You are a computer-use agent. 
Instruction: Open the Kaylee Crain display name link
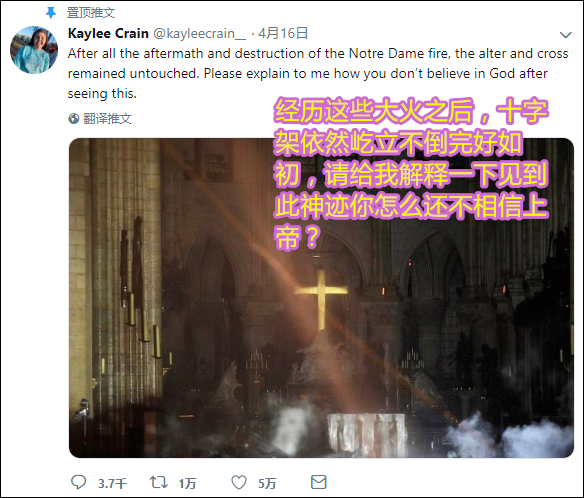108,34
